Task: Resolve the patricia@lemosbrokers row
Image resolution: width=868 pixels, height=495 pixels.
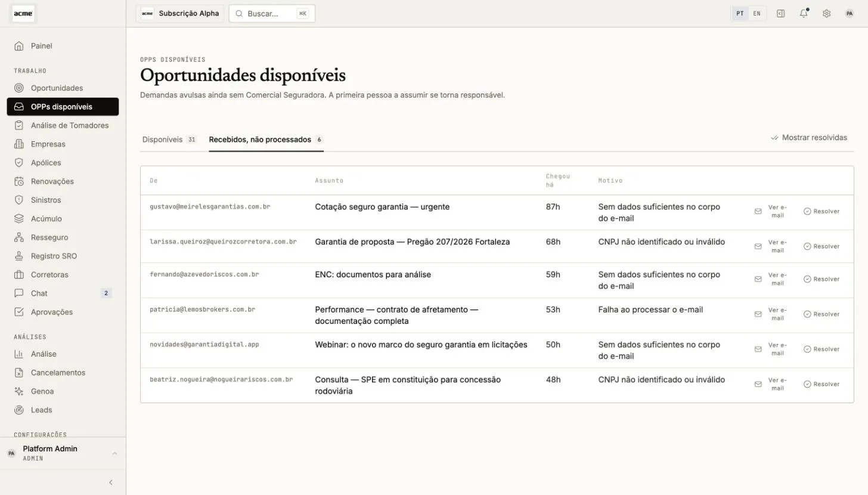Action: [821, 314]
